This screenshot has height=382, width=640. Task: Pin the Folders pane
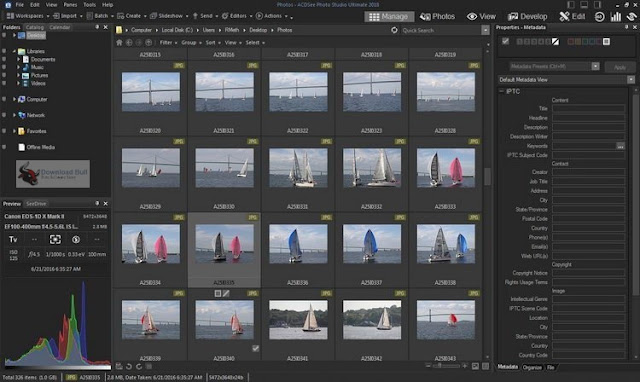point(97,27)
